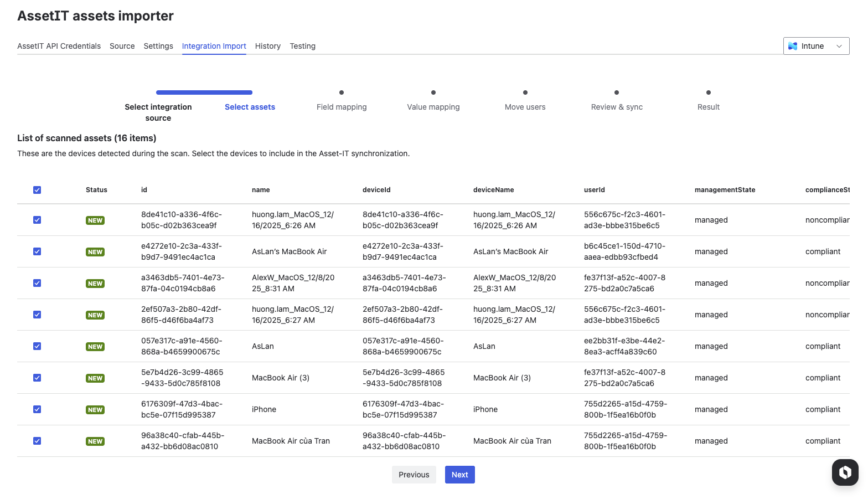Click NEW badge for MacBook Air (3)
Viewport: 868px width, 499px height.
pos(95,378)
